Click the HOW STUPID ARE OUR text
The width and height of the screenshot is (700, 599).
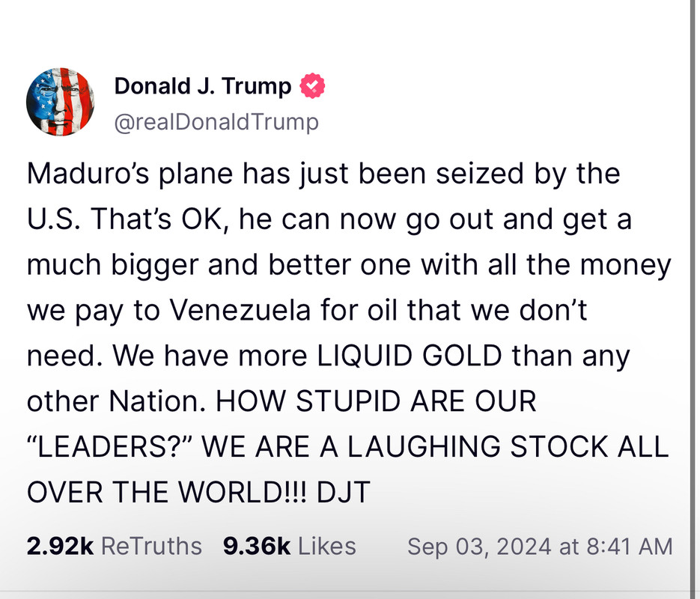click(x=376, y=401)
